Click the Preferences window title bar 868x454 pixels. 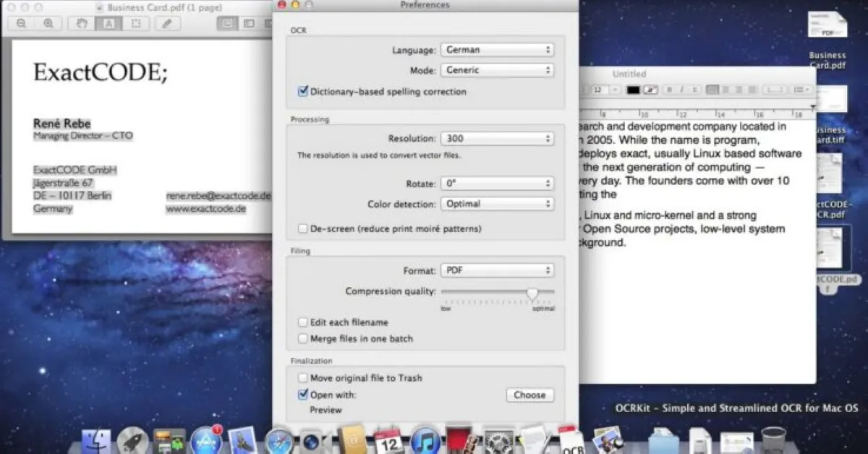point(425,5)
